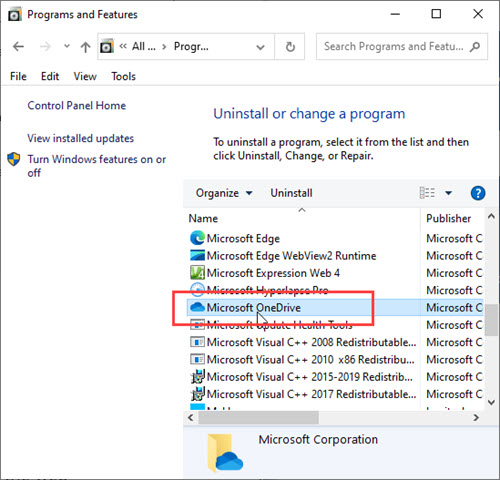The width and height of the screenshot is (500, 480).
Task: Change view using the view icon
Action: click(427, 193)
